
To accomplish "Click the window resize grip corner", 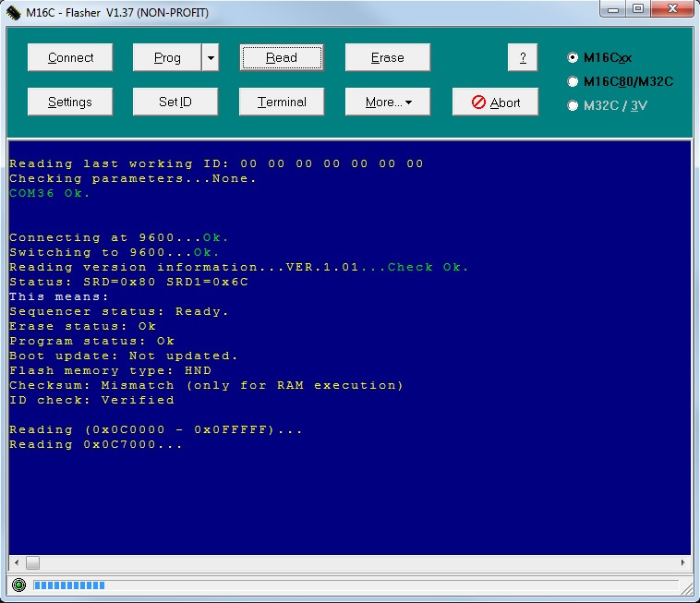I will tap(686, 589).
